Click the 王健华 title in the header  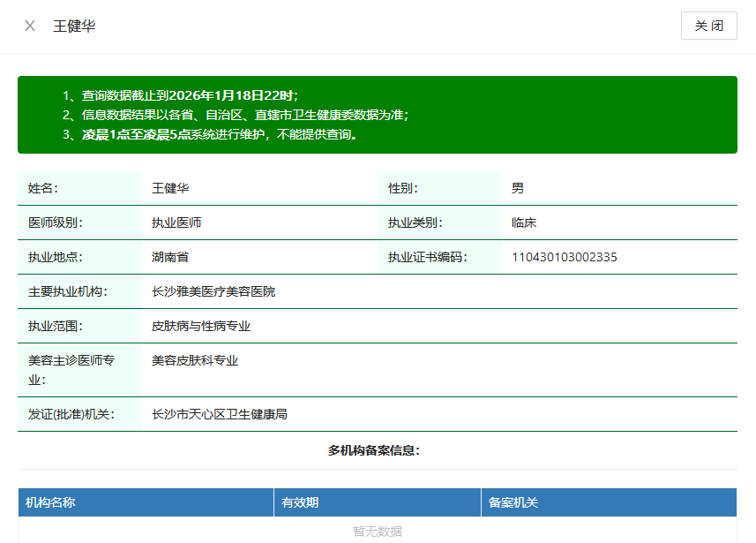click(x=74, y=26)
